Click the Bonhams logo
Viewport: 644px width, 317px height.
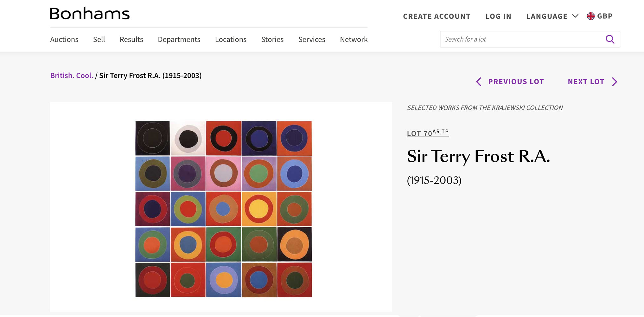[90, 13]
